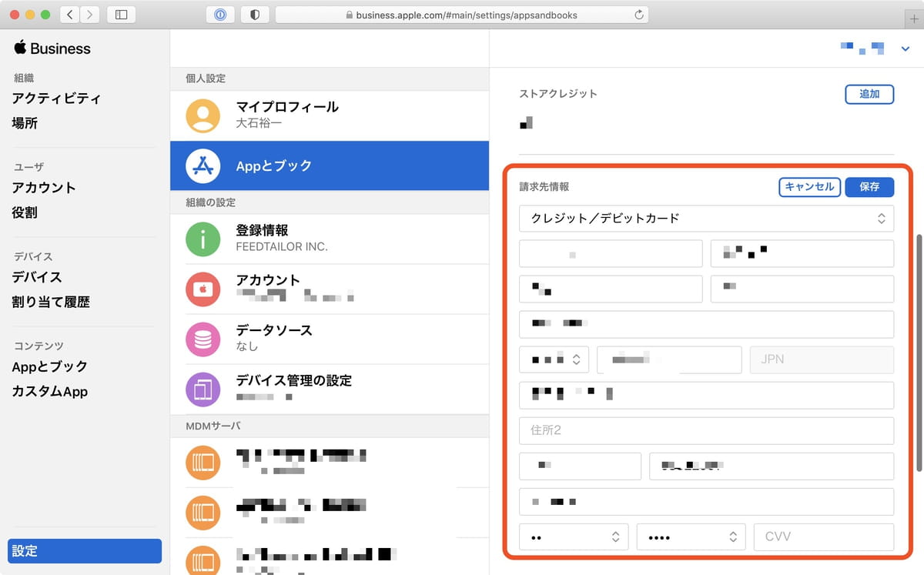The image size is (924, 575).
Task: Open 役割 in the sidebar
Action: click(25, 212)
